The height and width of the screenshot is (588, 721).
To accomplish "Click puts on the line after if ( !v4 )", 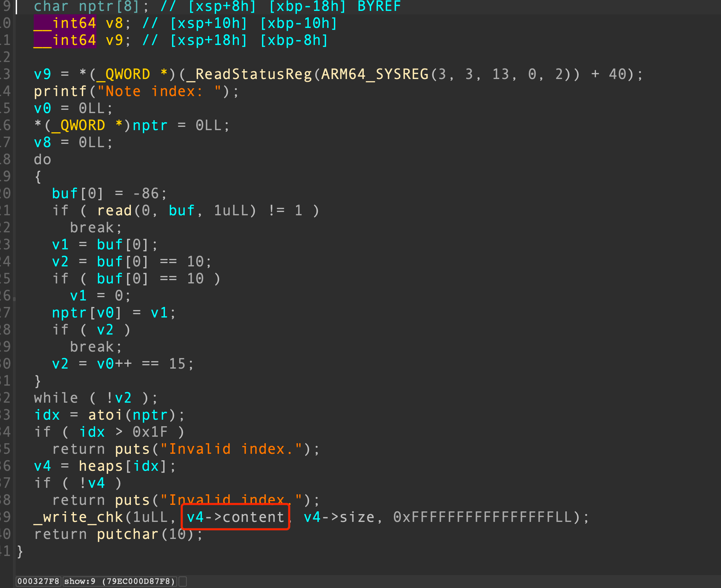I will (132, 500).
